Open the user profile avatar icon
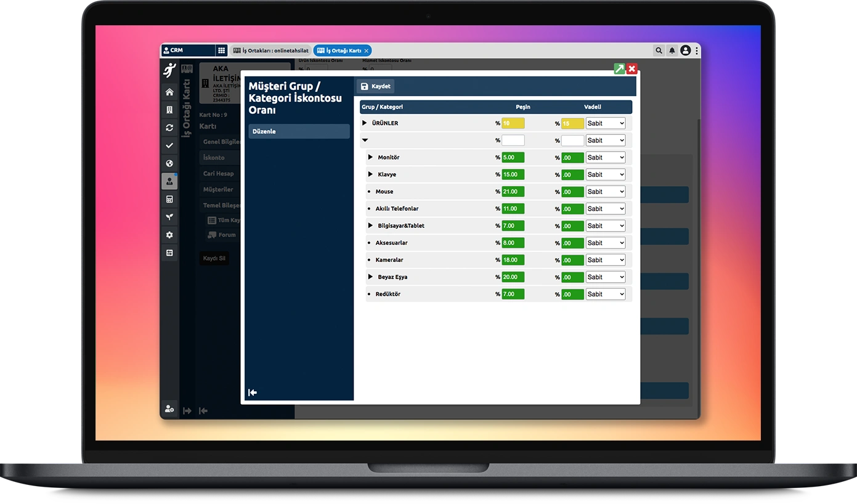 coord(685,51)
